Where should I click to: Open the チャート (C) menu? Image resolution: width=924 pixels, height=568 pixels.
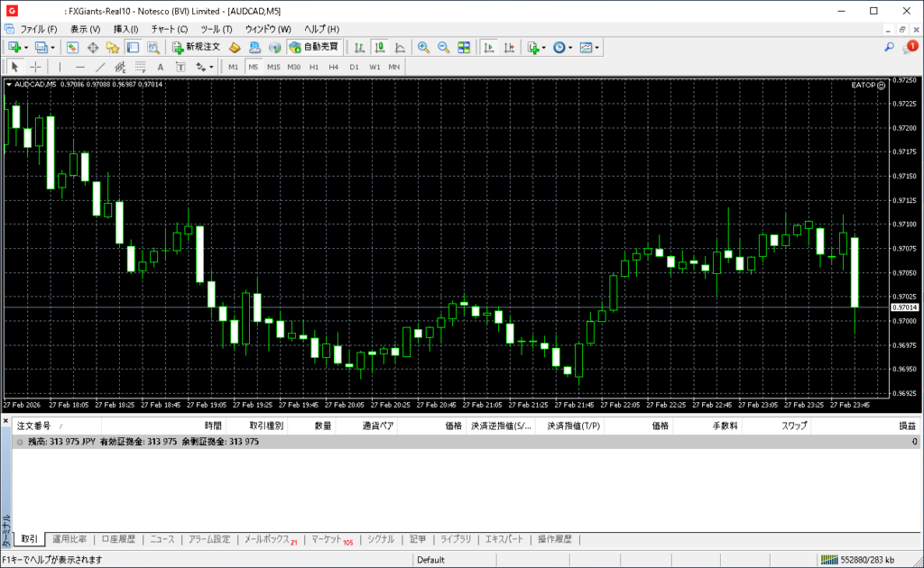pyautogui.click(x=169, y=29)
